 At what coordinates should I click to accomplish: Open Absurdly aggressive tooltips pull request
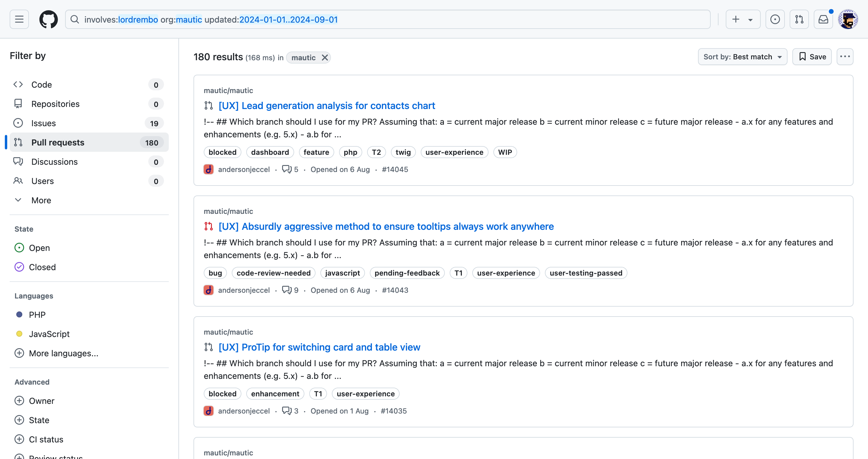click(386, 226)
